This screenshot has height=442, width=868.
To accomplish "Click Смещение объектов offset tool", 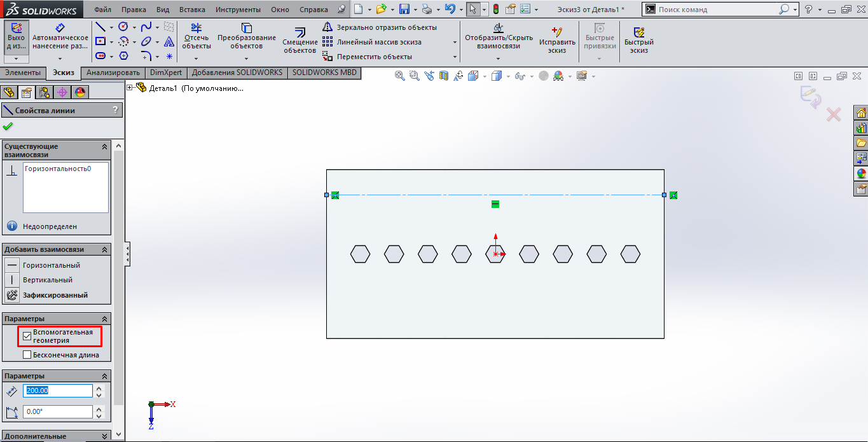I will [300, 41].
